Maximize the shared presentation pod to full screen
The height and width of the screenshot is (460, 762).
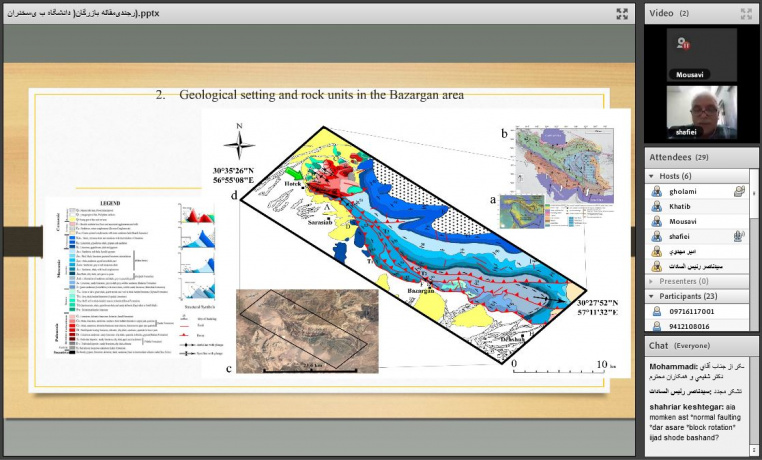click(x=622, y=13)
